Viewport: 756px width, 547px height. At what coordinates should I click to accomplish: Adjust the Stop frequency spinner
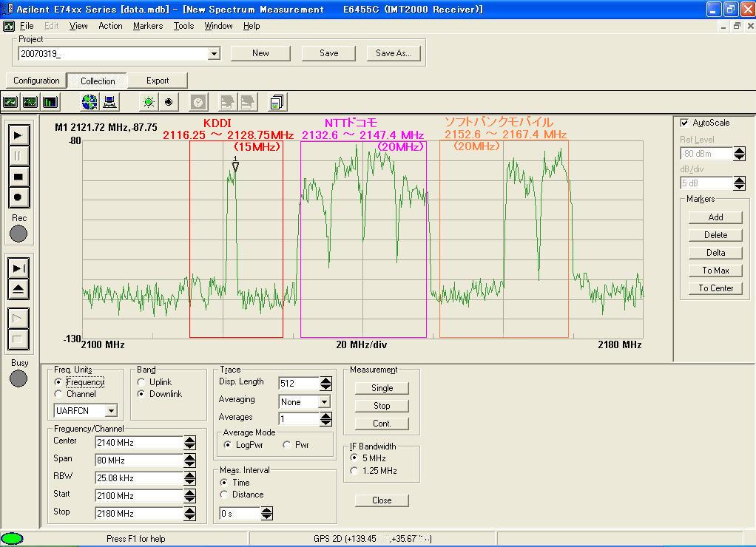point(190,514)
